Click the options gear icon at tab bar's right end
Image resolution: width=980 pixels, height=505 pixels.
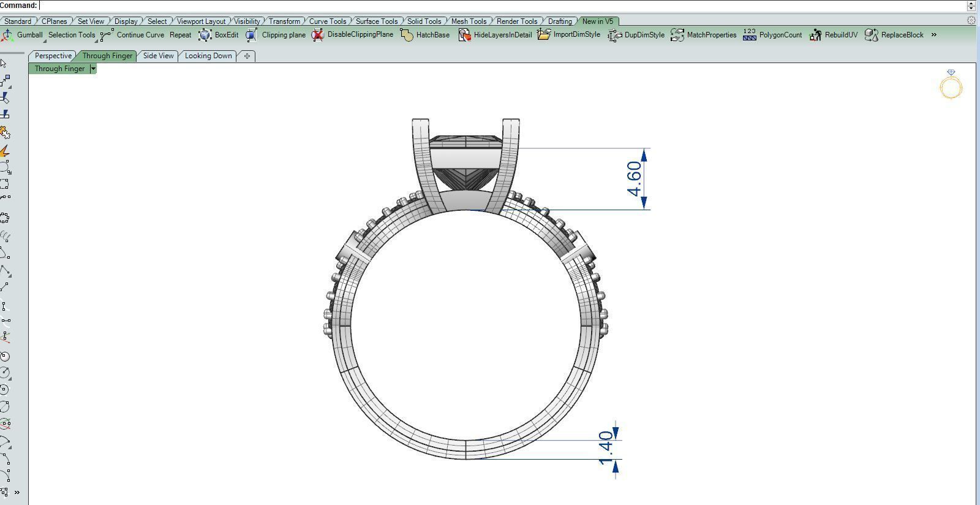pos(971,20)
